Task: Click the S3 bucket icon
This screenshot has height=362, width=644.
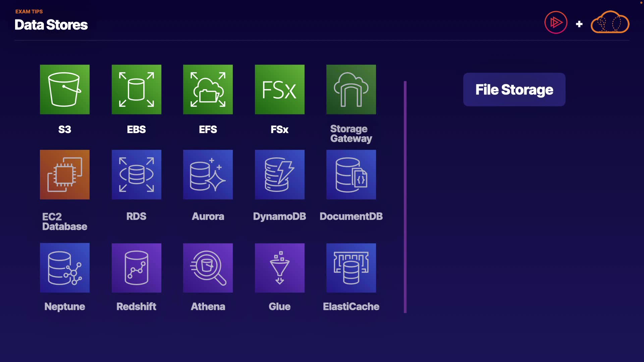Action: (x=65, y=89)
